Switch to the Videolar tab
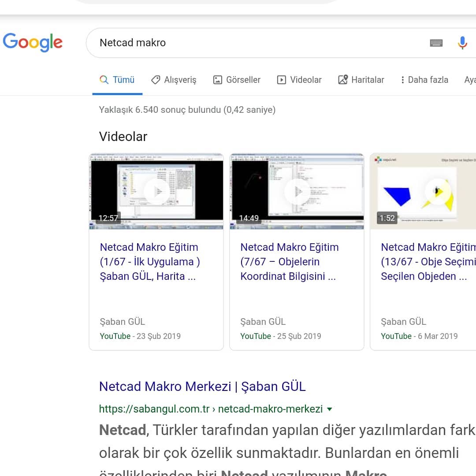 pos(299,80)
